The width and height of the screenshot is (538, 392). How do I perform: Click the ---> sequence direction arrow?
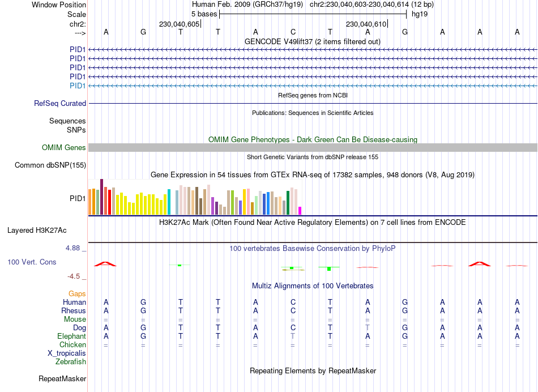[x=80, y=33]
